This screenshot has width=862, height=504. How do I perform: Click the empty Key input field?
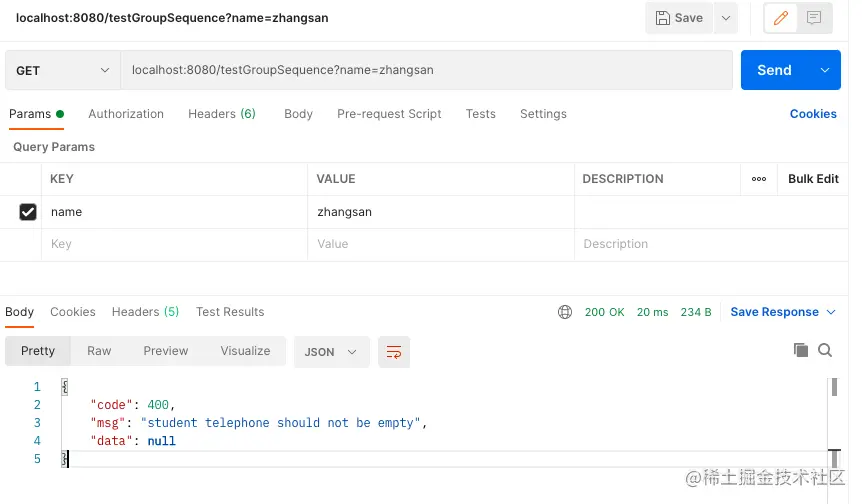coord(174,244)
